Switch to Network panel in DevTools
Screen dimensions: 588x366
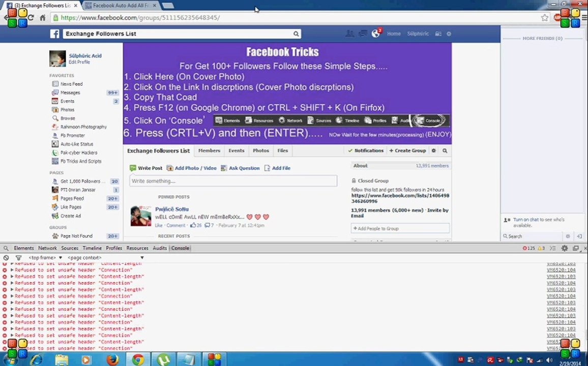(47, 248)
